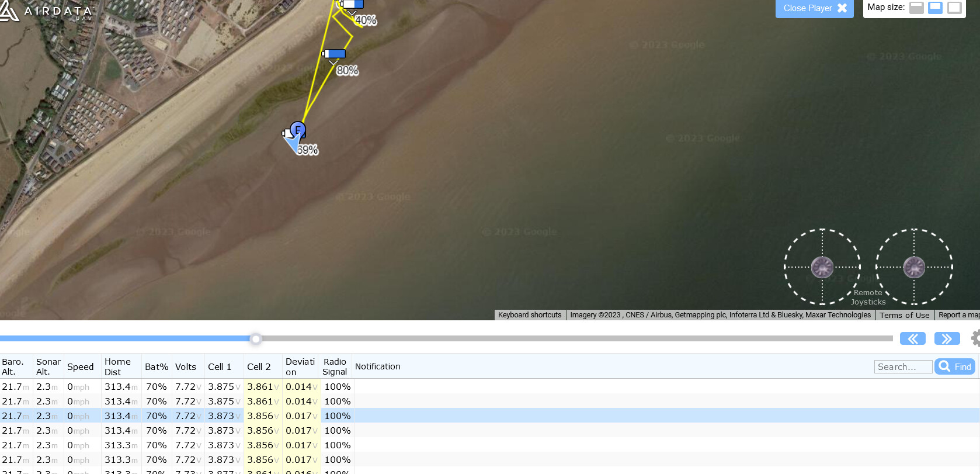Screen dimensions: 980x474
Task: Click the 40% battery marker on map
Action: click(x=352, y=5)
